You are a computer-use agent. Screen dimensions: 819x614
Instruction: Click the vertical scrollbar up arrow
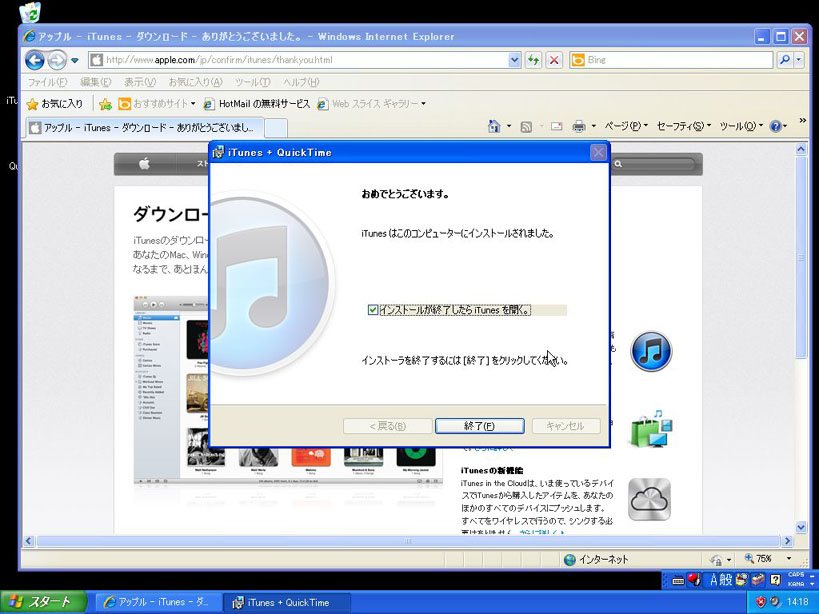[x=801, y=149]
